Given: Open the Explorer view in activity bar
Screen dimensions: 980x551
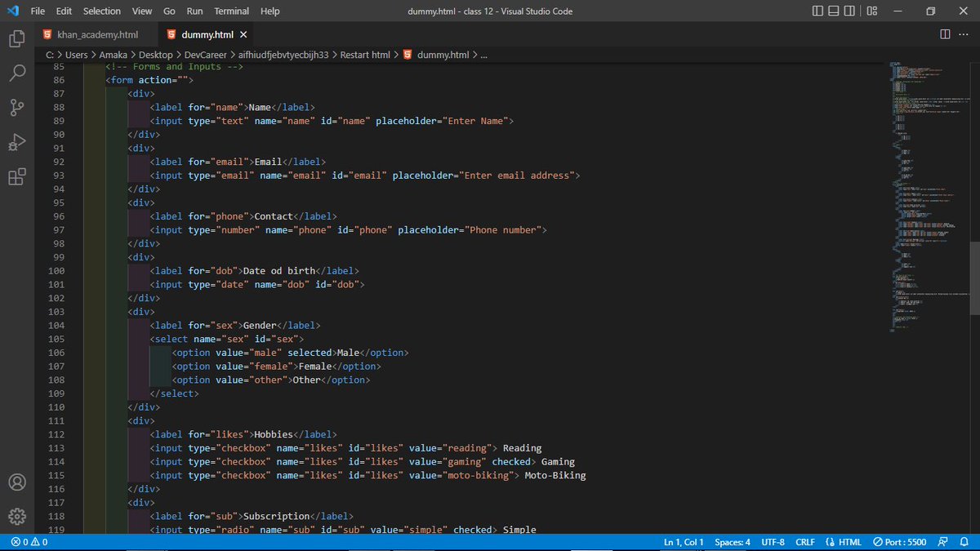Looking at the screenshot, I should coord(17,38).
